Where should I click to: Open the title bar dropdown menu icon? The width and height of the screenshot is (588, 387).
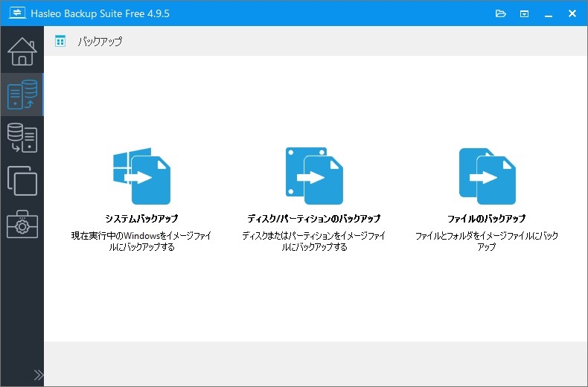(x=524, y=14)
